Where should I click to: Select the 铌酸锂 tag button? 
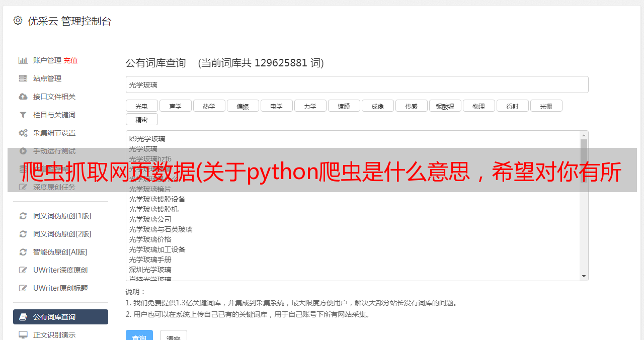coord(445,106)
